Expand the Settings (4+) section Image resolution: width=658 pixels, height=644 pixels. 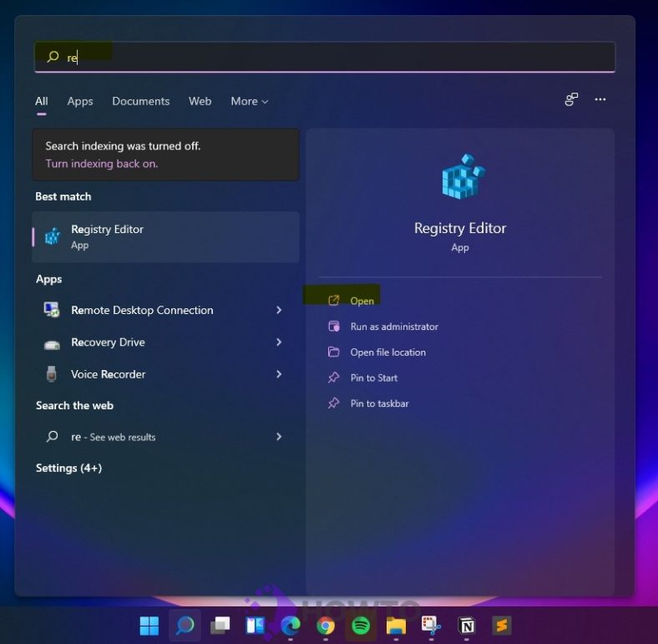pyautogui.click(x=68, y=468)
